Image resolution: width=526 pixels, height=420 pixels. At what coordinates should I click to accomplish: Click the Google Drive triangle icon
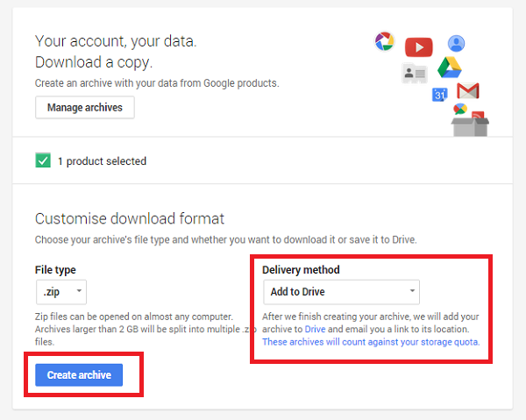(x=450, y=68)
